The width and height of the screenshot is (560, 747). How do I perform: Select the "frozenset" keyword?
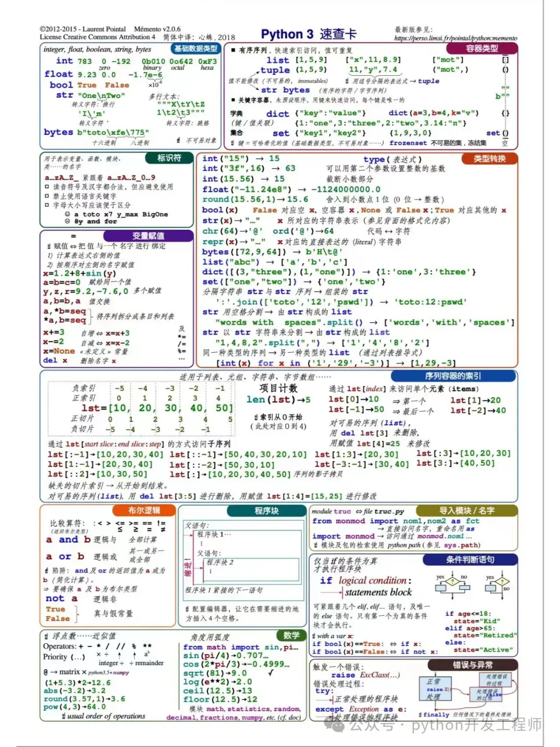point(408,143)
